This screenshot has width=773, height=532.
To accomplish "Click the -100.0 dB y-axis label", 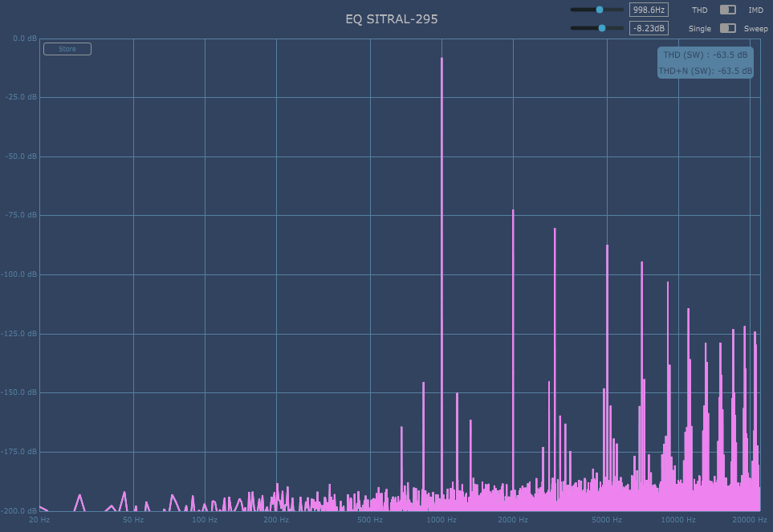I will pyautogui.click(x=20, y=274).
